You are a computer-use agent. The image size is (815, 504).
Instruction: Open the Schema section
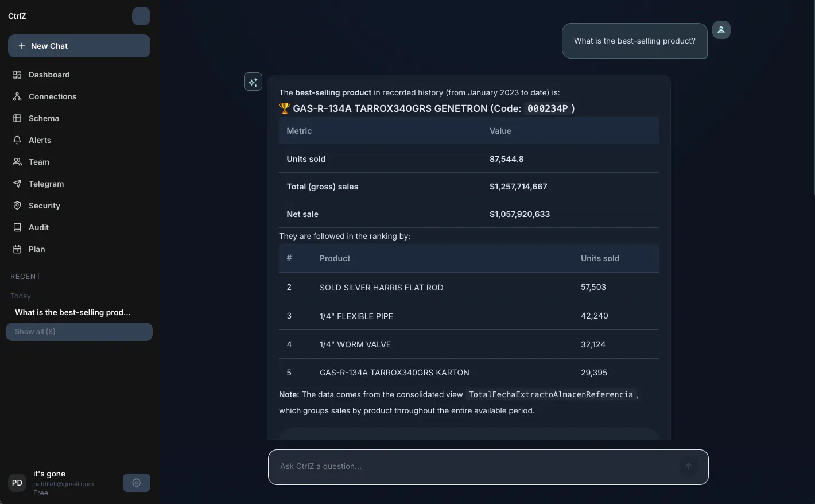pyautogui.click(x=79, y=118)
